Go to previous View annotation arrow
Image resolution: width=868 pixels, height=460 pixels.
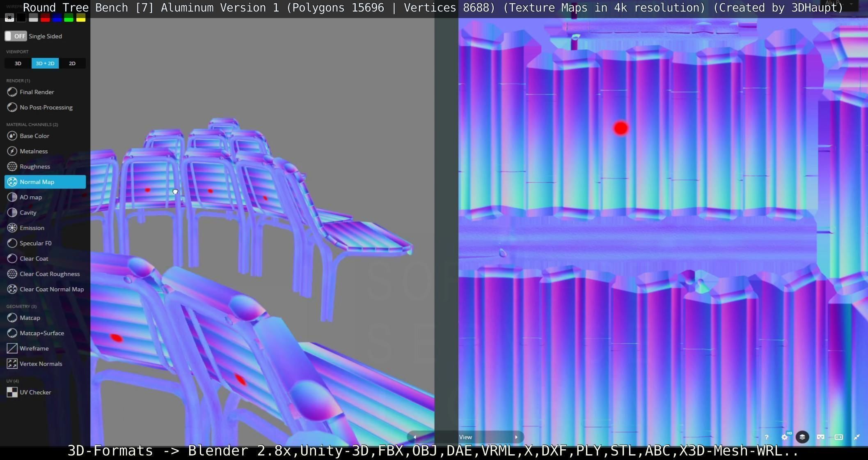tap(415, 437)
